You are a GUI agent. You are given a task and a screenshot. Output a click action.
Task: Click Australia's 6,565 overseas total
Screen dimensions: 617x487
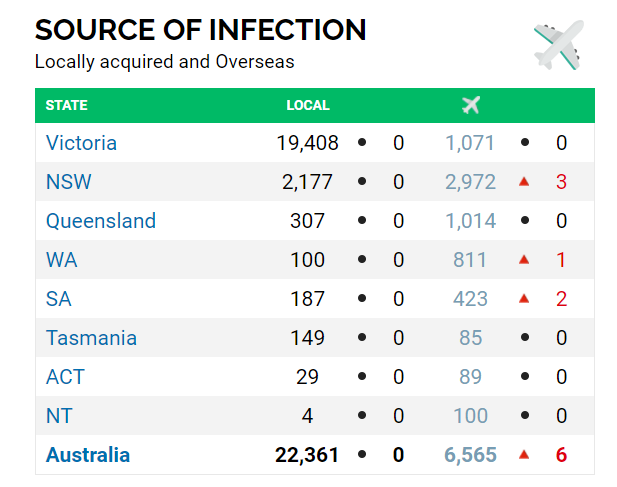pyautogui.click(x=470, y=455)
